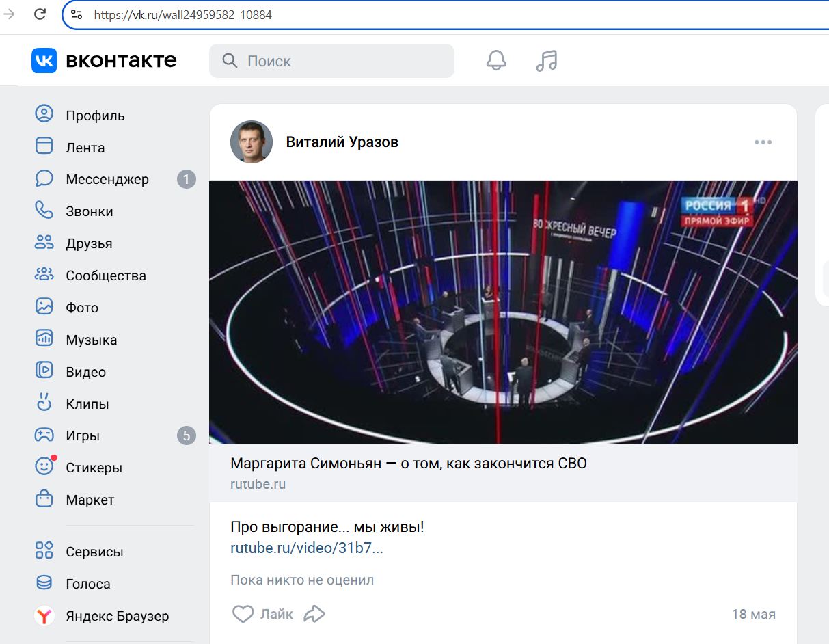The height and width of the screenshot is (644, 829).
Task: Click the Игры gamepad icon
Action: pos(44,435)
